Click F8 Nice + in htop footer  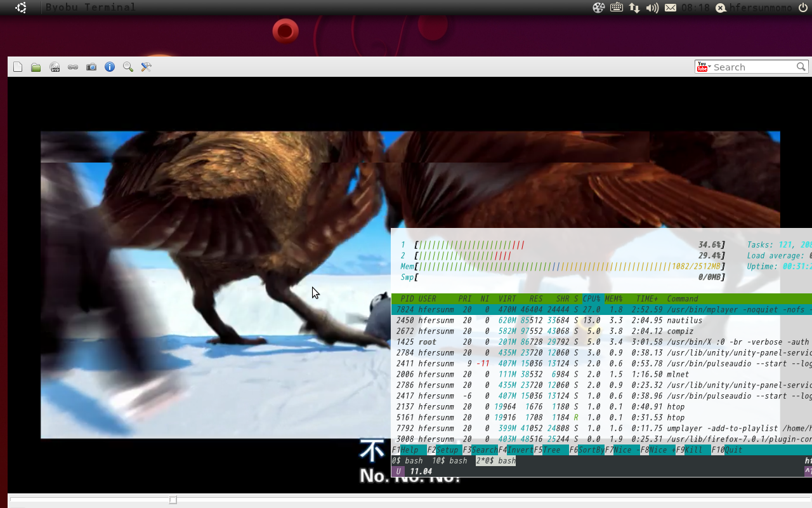point(658,450)
